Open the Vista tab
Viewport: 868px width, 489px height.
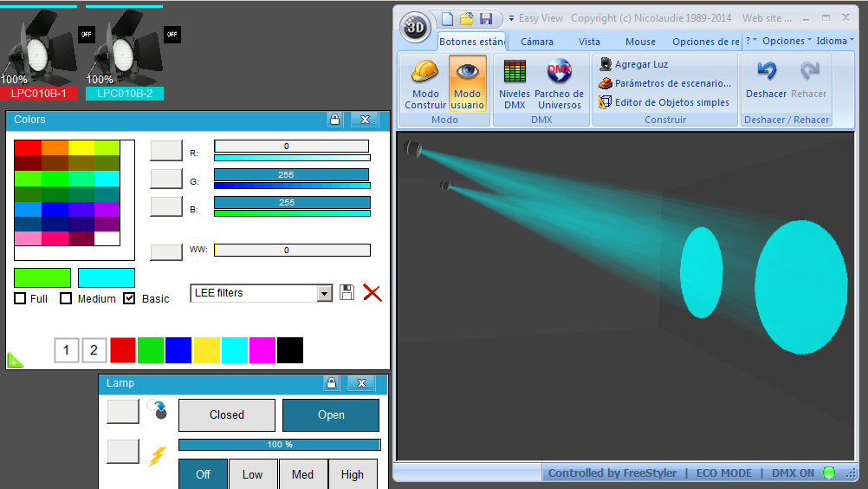point(589,42)
